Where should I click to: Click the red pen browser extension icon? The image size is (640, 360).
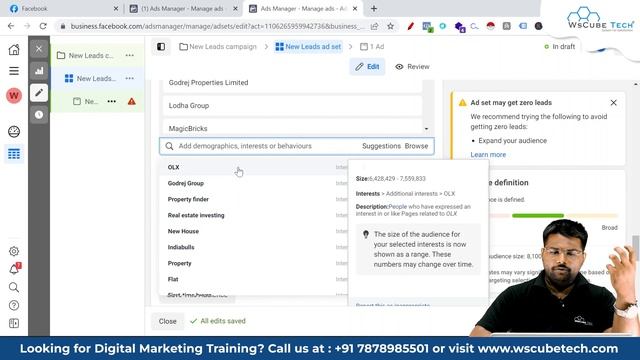point(411,26)
